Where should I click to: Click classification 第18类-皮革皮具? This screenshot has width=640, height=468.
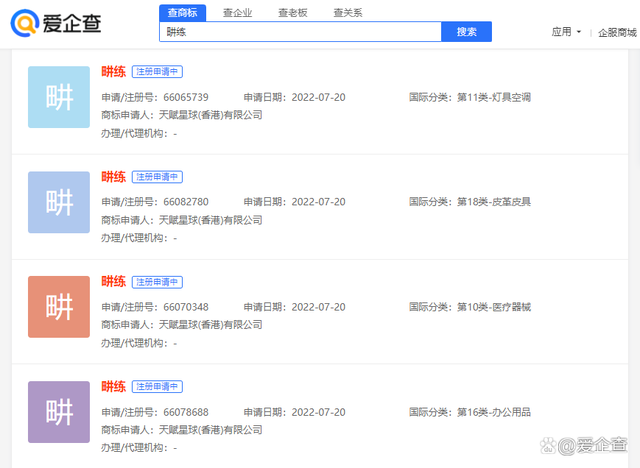coord(493,202)
